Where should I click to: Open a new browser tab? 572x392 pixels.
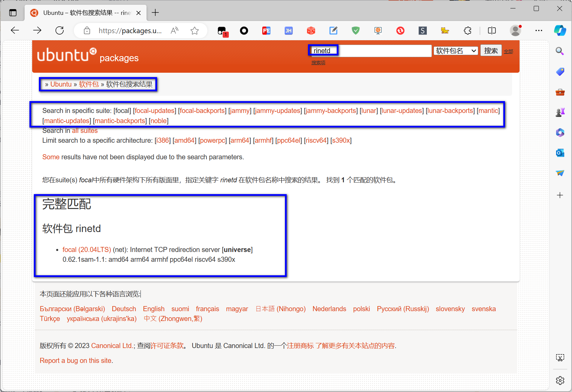click(155, 13)
